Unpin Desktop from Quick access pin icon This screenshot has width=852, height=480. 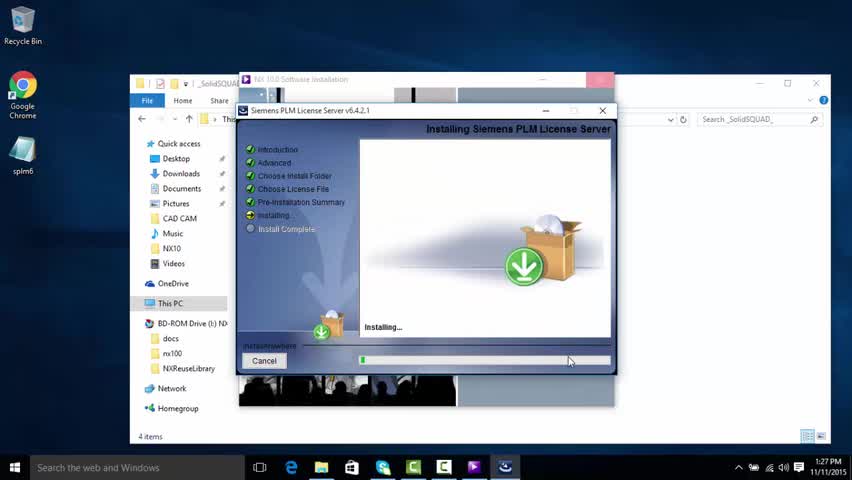(222, 159)
